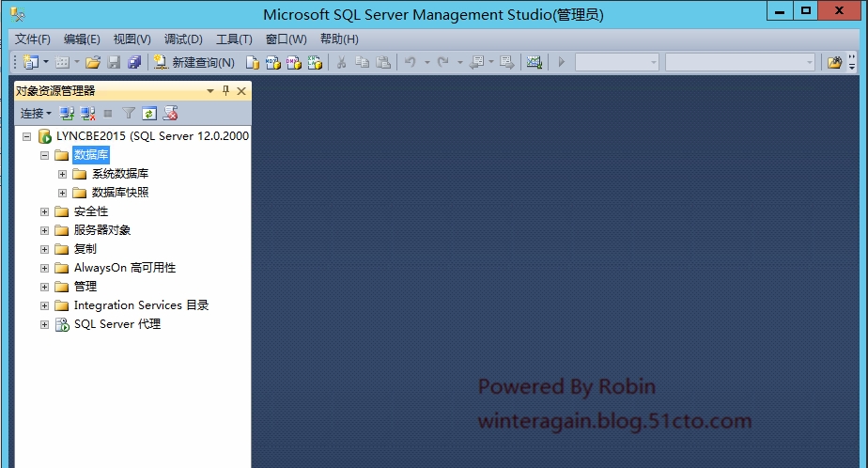Click the Navigate Forward icon
Viewport: 868px width, 468px height.
click(x=506, y=62)
